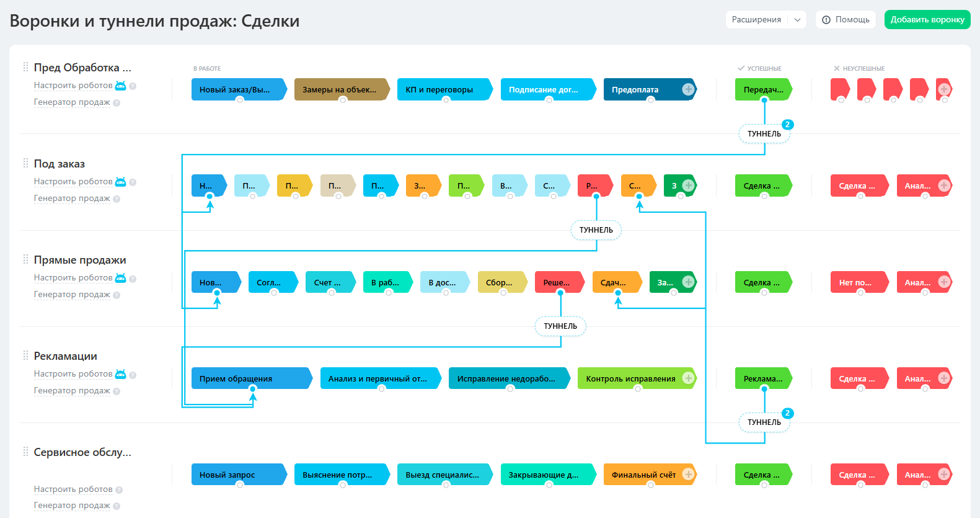Open Настроить роботов for Рекламации
This screenshot has height=518, width=980.
(x=73, y=374)
